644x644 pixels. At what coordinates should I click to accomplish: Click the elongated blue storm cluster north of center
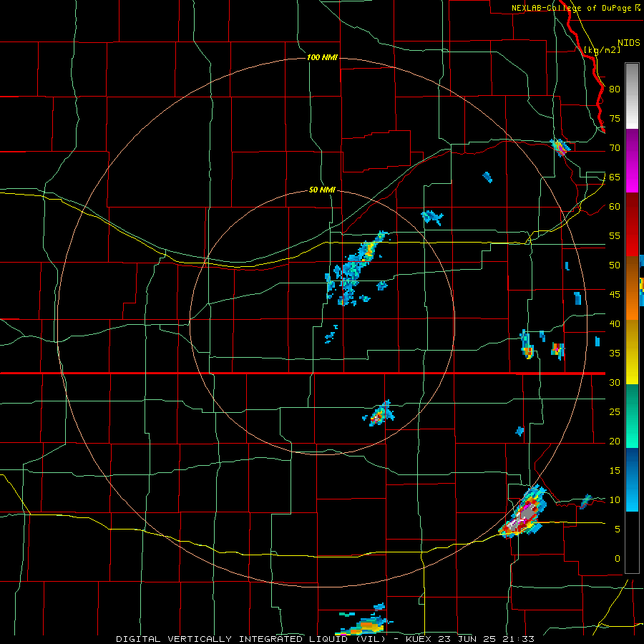356,269
